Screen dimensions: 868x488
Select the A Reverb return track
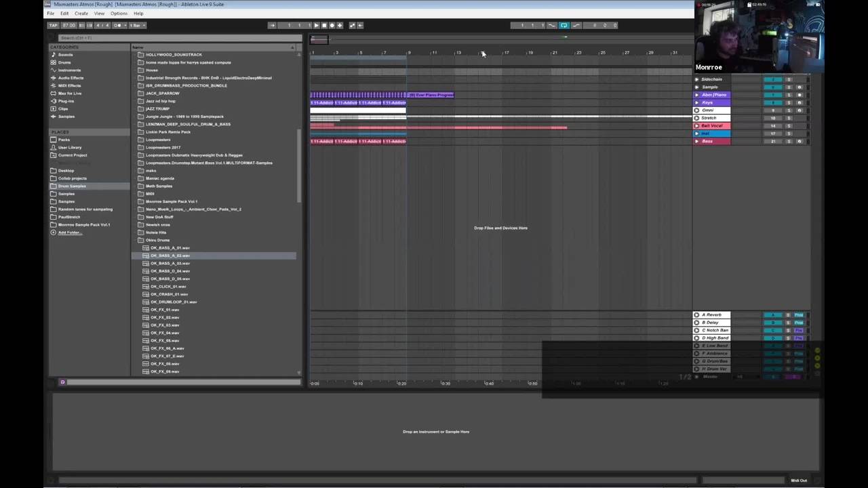pyautogui.click(x=712, y=315)
